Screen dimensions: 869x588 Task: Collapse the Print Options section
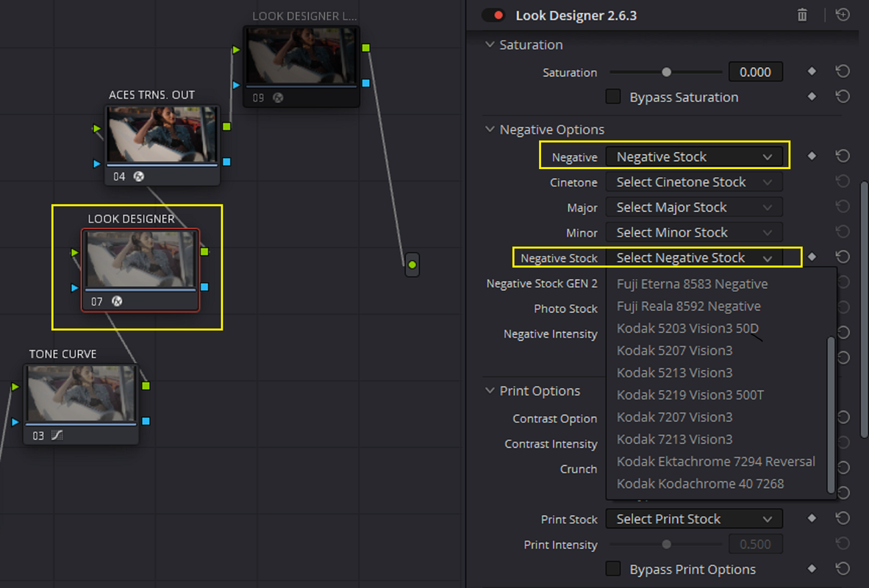pyautogui.click(x=490, y=391)
